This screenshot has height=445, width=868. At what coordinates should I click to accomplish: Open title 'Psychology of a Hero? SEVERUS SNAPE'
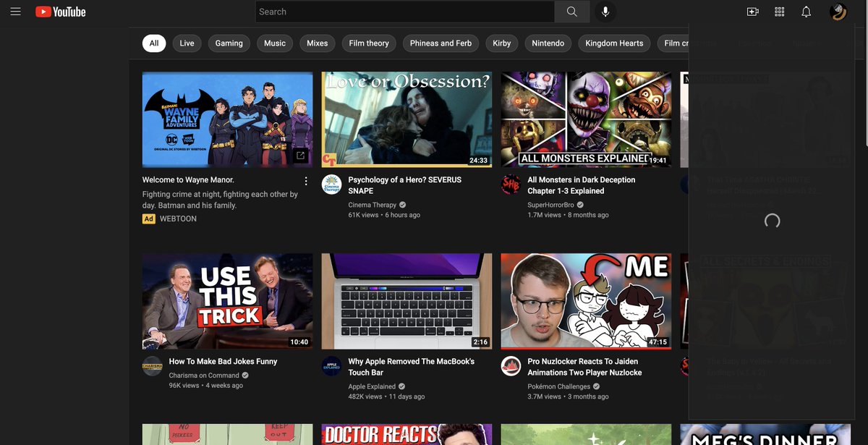pos(405,185)
